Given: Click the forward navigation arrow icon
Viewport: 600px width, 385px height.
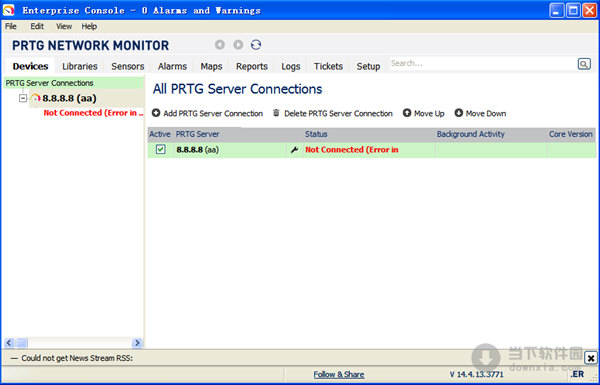Looking at the screenshot, I should click(x=238, y=45).
